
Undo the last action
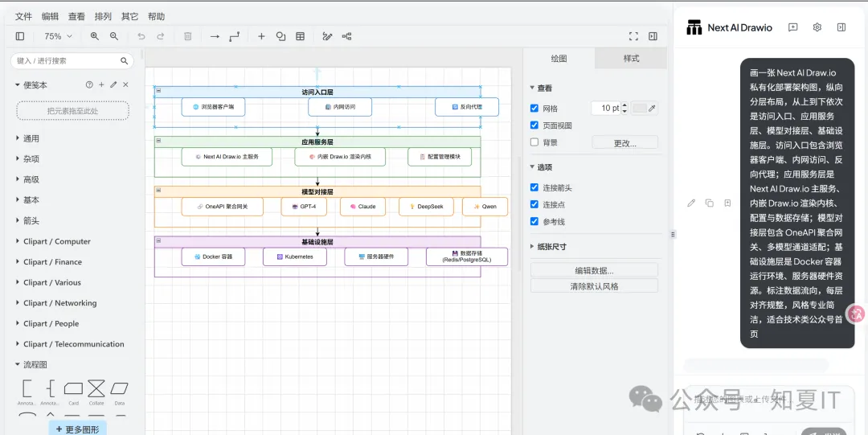point(141,36)
